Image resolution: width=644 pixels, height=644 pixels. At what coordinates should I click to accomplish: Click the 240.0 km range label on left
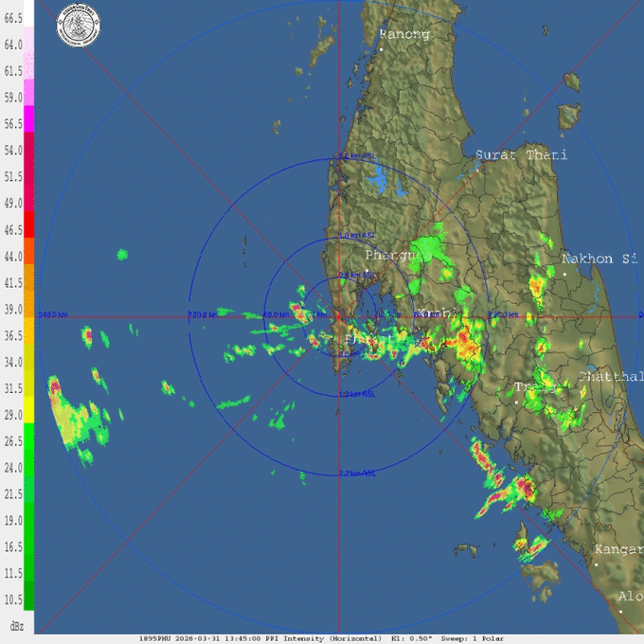click(52, 314)
